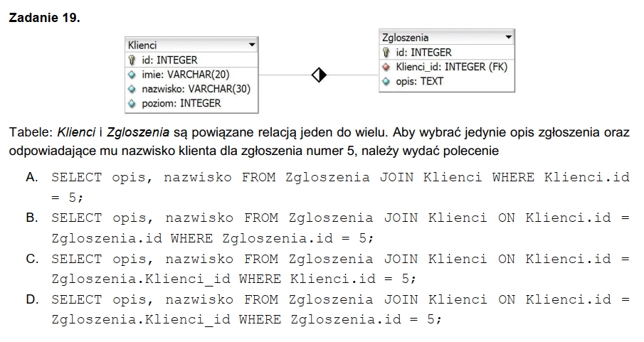Collapse the Klienci table using header arrow
Image resolution: width=644 pixels, height=342 pixels.
tap(252, 45)
